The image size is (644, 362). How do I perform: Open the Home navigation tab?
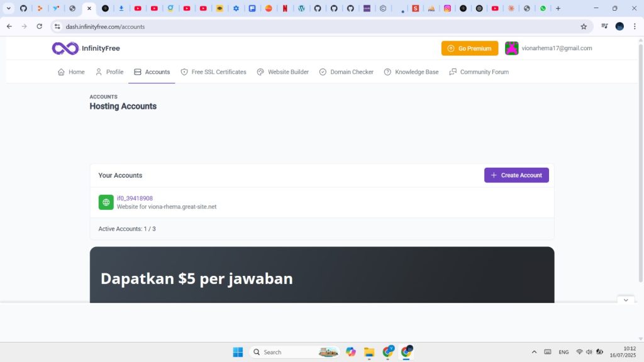click(71, 72)
